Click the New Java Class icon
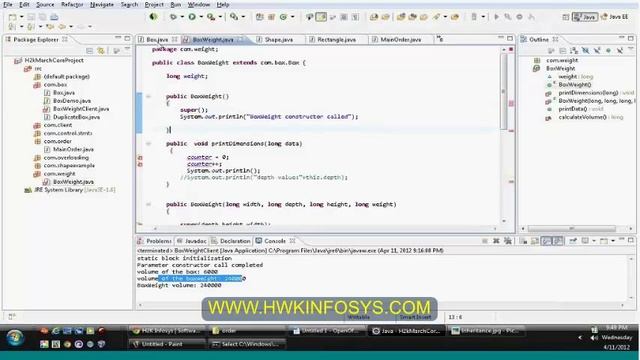Image resolution: width=640 pixels, height=360 pixels. [x=283, y=17]
